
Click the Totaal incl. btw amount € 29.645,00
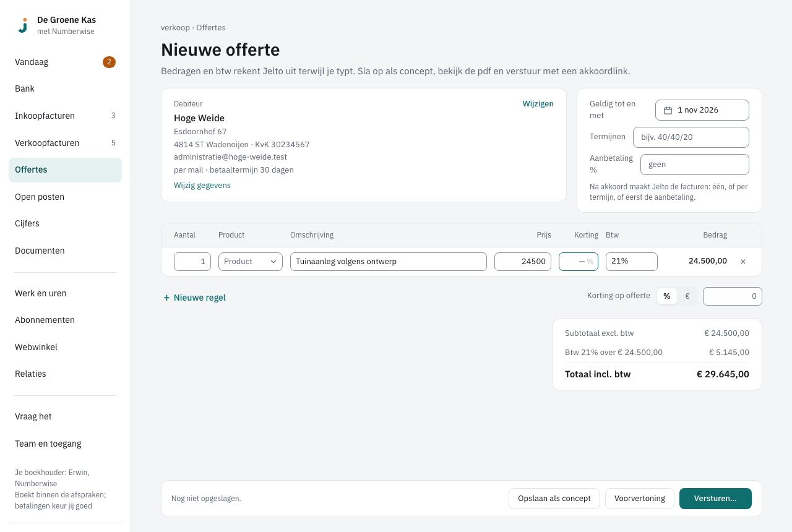[x=723, y=374]
